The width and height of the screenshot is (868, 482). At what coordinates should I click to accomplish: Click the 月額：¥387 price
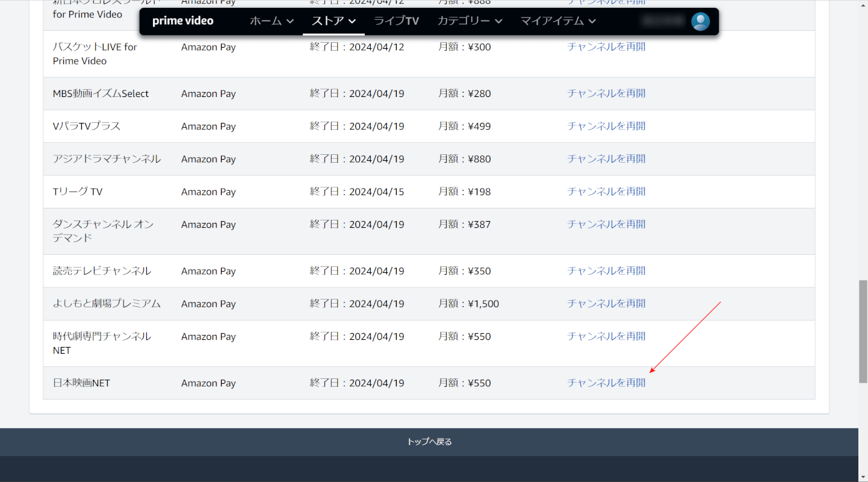[x=465, y=224]
